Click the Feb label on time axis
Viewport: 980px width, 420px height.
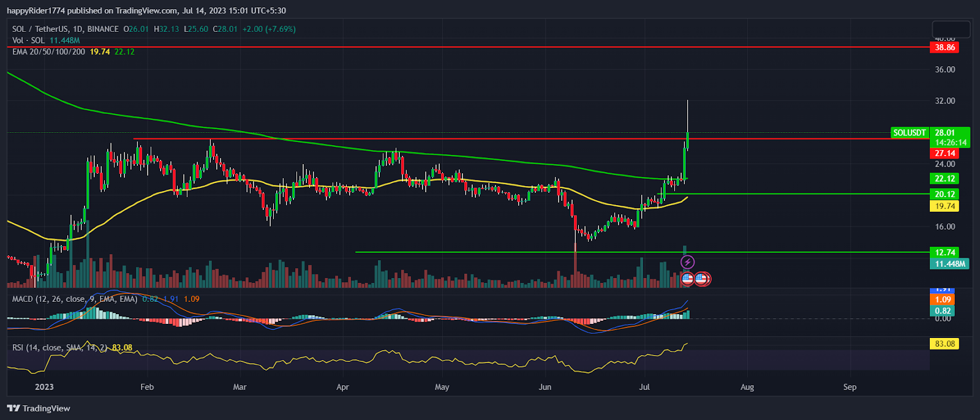coord(147,387)
